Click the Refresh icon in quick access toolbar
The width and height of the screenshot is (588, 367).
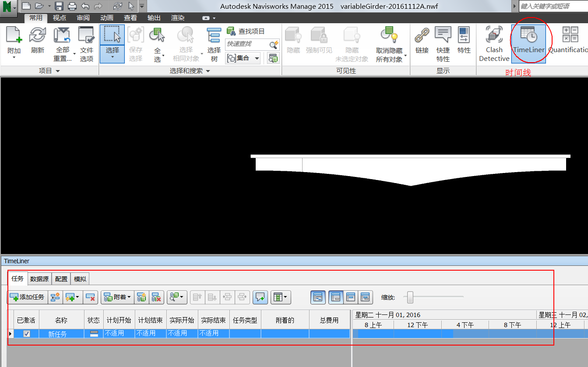(117, 6)
